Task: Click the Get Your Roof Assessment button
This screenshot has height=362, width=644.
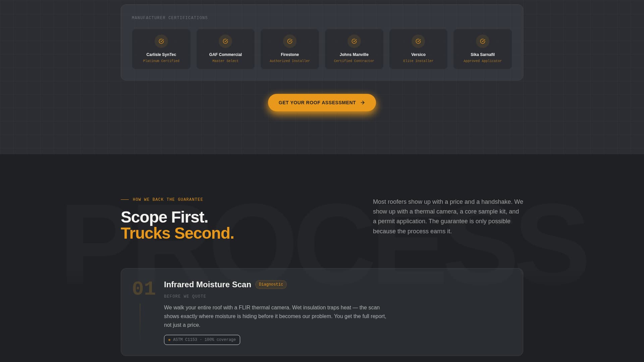Action: coord(322,103)
